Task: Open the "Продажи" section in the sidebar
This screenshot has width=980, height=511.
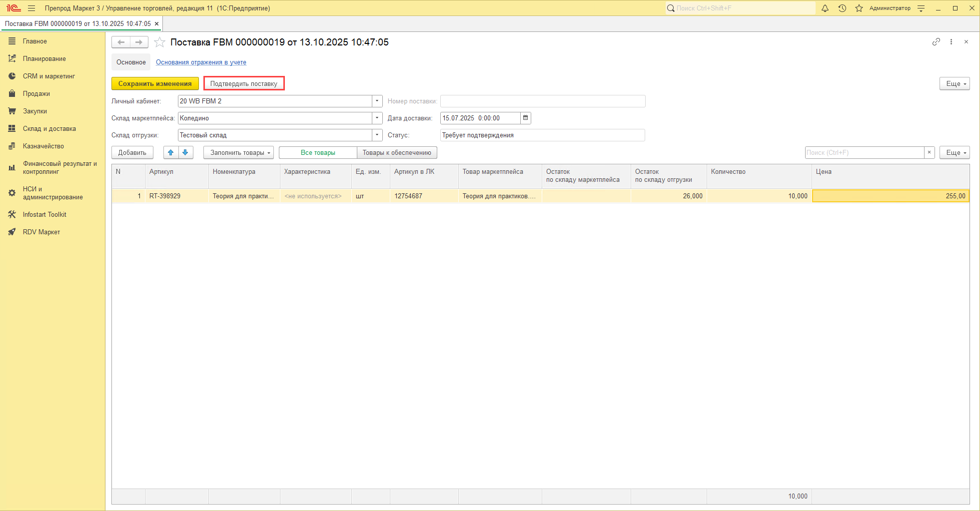Action: (x=36, y=94)
